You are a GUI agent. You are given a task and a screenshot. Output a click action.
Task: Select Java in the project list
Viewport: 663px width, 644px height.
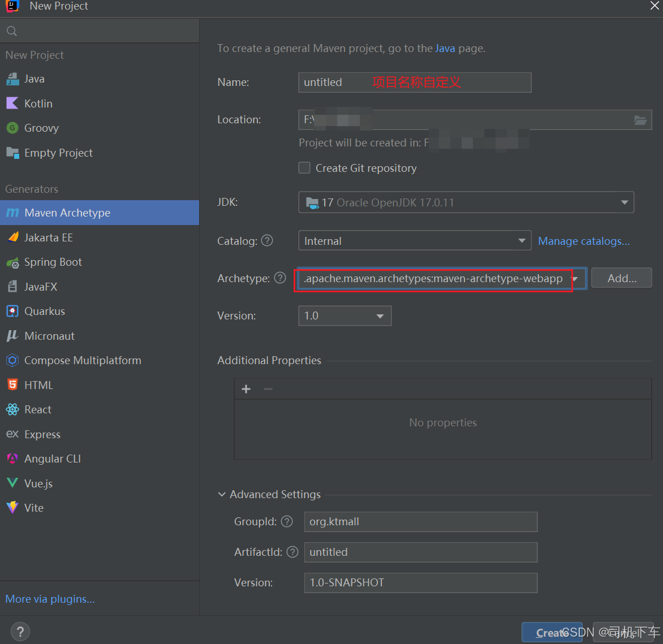(100, 79)
